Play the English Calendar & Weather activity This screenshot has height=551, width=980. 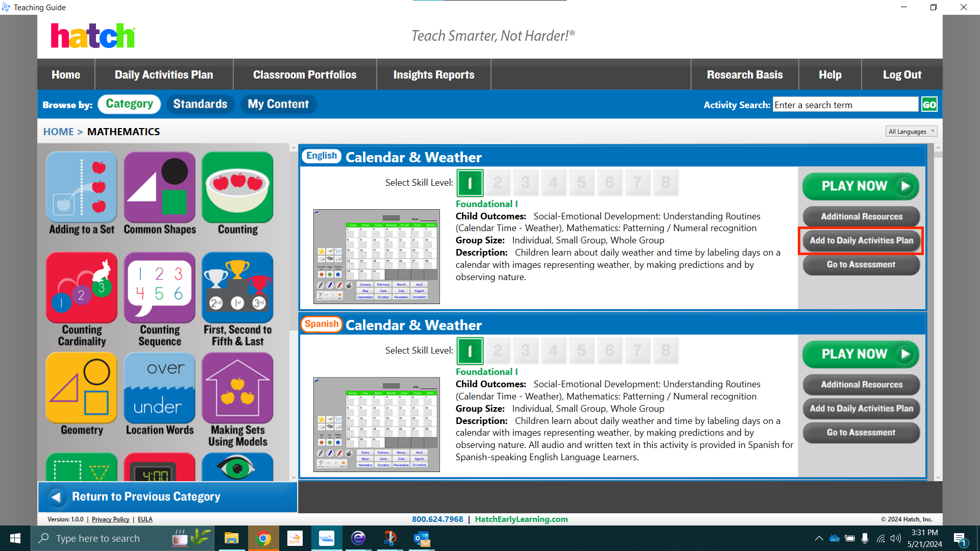tap(861, 186)
